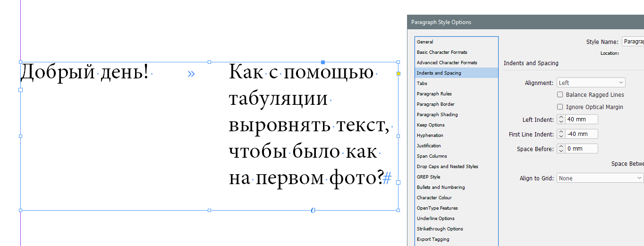This screenshot has height=246, width=644.
Task: Click the yellow text frame corner square
Action: click(398, 74)
